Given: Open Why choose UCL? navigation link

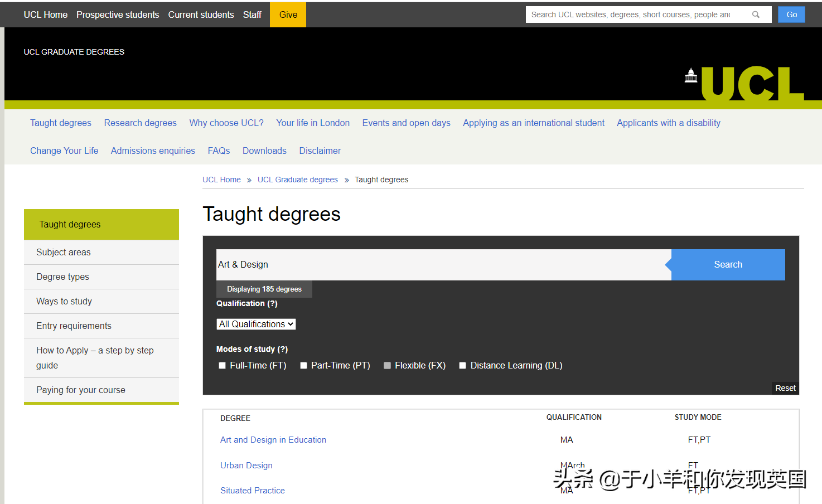Looking at the screenshot, I should pos(226,123).
